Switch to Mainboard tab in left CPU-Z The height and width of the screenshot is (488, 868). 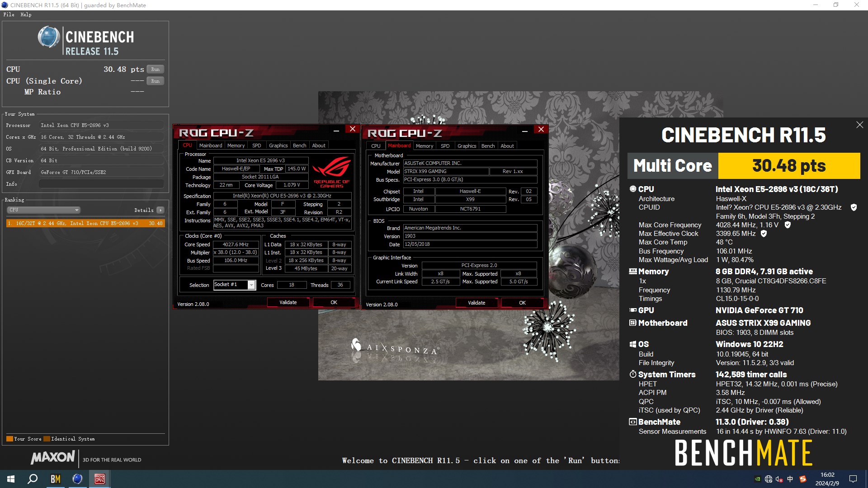point(211,145)
